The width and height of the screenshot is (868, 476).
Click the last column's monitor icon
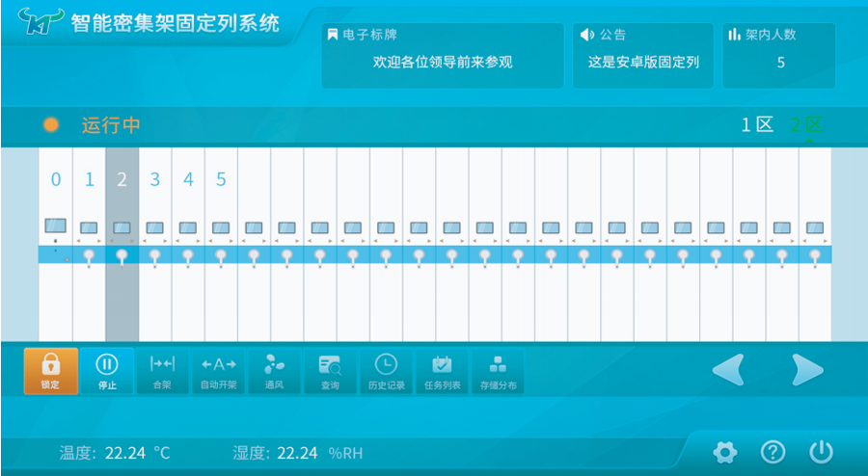coord(814,227)
